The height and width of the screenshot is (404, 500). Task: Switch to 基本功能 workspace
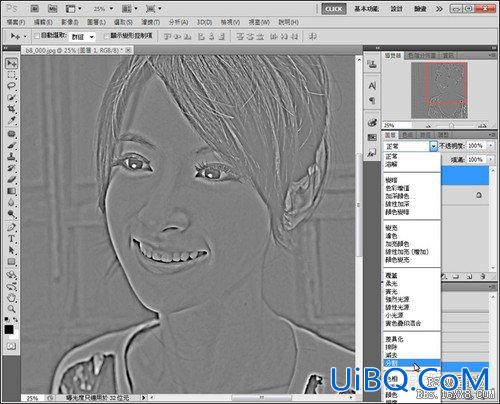[x=366, y=9]
